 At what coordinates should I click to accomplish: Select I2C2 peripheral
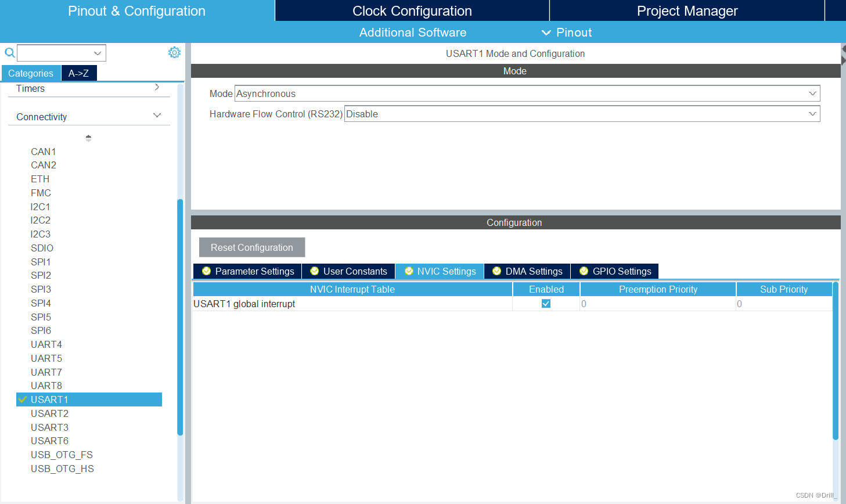click(x=41, y=220)
